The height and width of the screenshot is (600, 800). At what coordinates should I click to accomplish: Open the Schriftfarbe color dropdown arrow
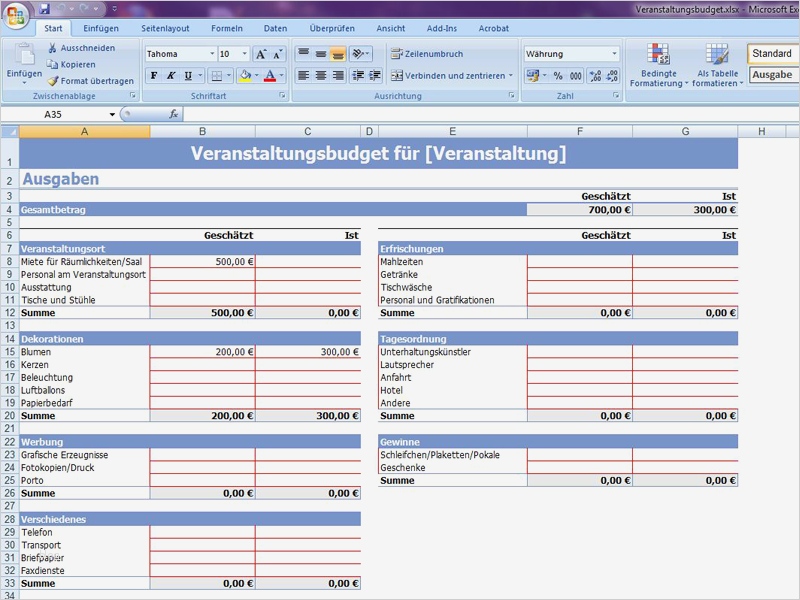point(279,76)
